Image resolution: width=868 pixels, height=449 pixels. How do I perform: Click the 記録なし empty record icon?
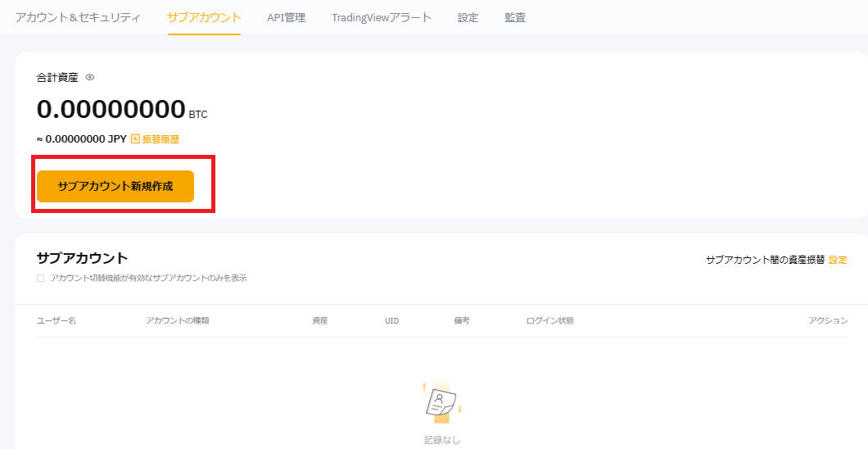441,401
